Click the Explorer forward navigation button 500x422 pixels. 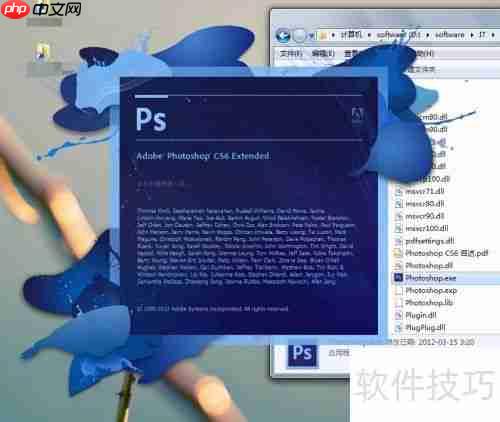[299, 35]
